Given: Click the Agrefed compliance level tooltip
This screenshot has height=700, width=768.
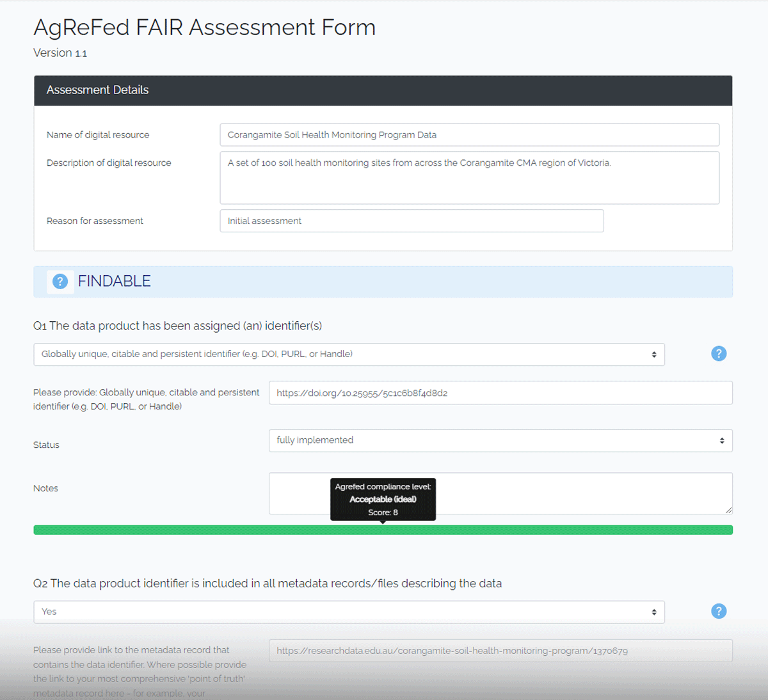Looking at the screenshot, I should click(x=383, y=499).
